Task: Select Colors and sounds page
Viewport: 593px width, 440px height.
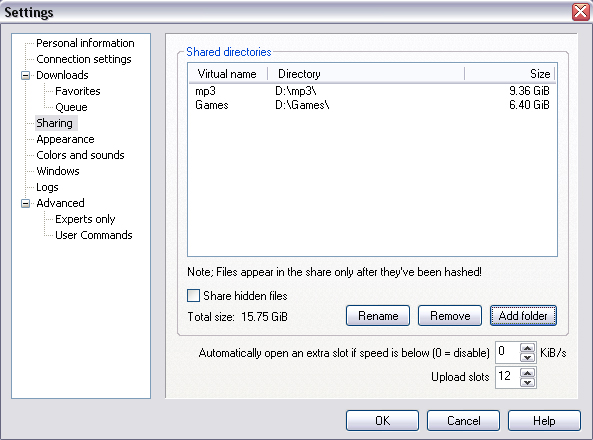Action: (80, 155)
